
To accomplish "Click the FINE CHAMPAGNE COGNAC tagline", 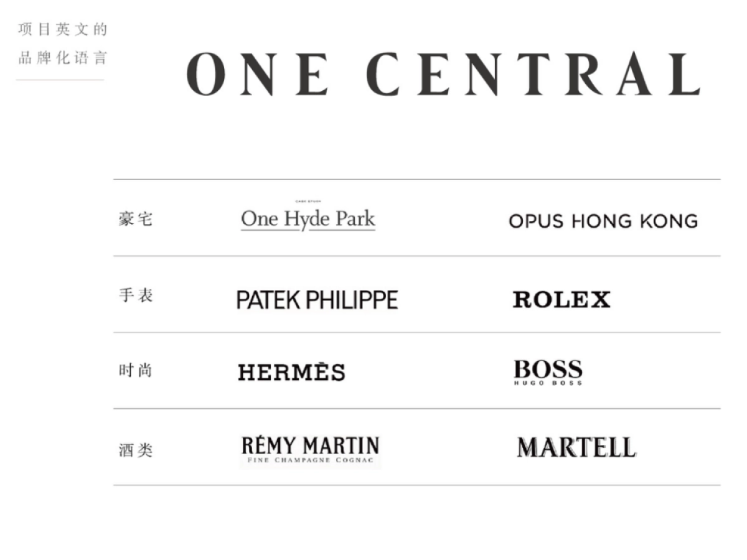I will point(310,460).
